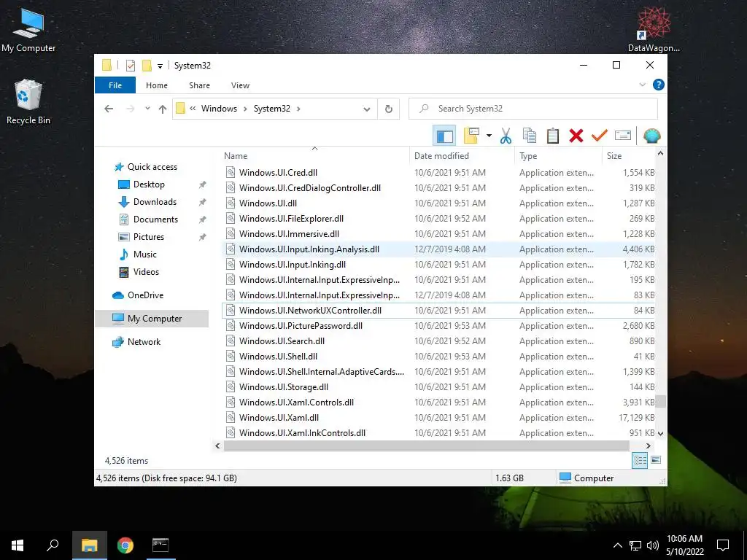Select My Computer in navigation pane
747x560 pixels.
[152, 319]
